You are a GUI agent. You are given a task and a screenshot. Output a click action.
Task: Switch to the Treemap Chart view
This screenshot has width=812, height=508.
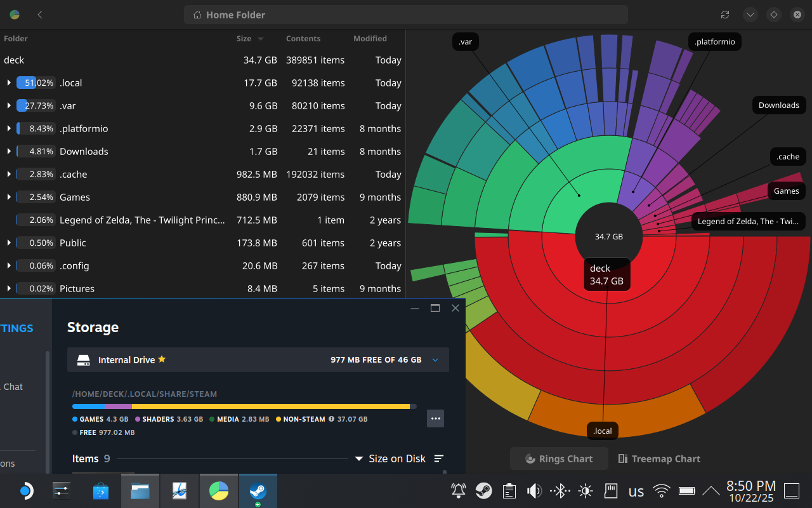(659, 458)
